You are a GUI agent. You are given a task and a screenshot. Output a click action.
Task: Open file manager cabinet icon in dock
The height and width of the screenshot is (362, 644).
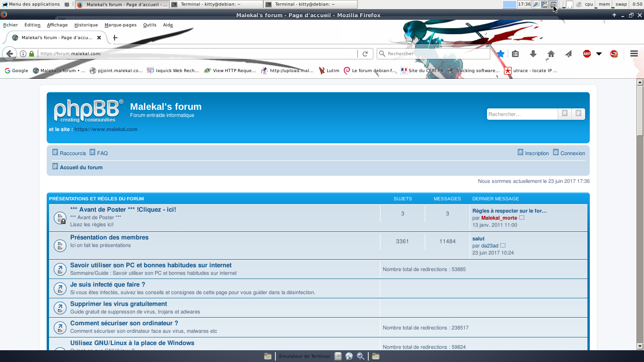pyautogui.click(x=338, y=356)
